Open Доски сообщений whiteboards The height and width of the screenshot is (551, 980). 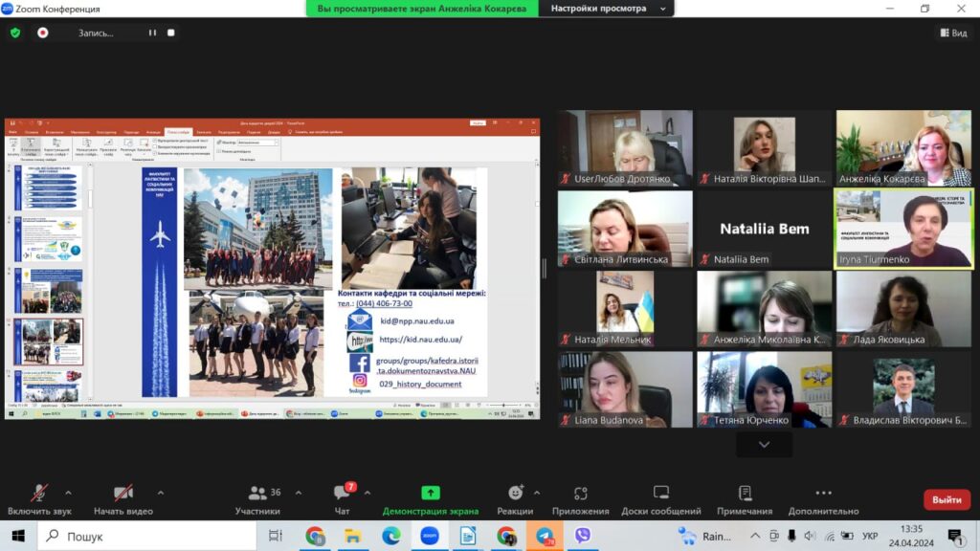pos(661,494)
